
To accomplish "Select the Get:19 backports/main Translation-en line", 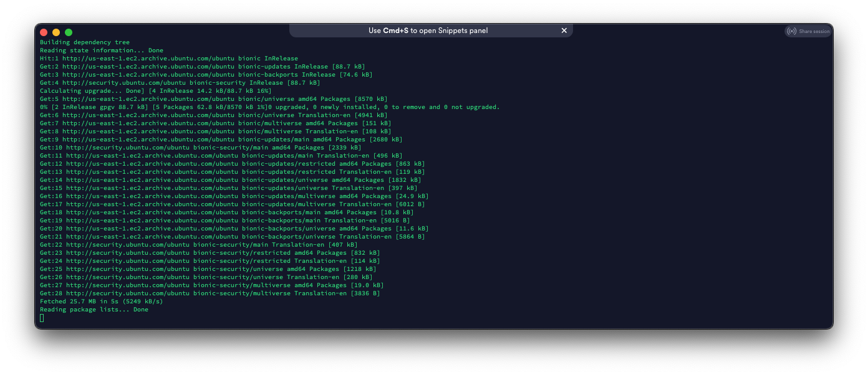I will [x=225, y=221].
